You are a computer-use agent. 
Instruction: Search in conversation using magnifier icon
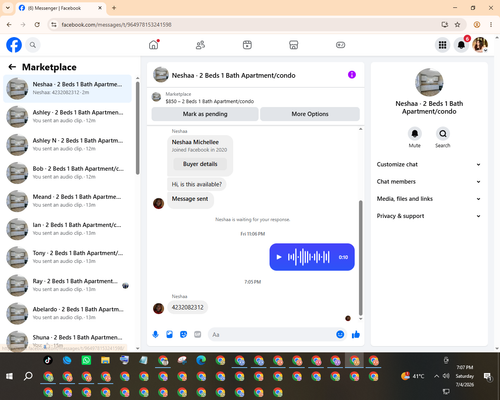click(x=443, y=134)
